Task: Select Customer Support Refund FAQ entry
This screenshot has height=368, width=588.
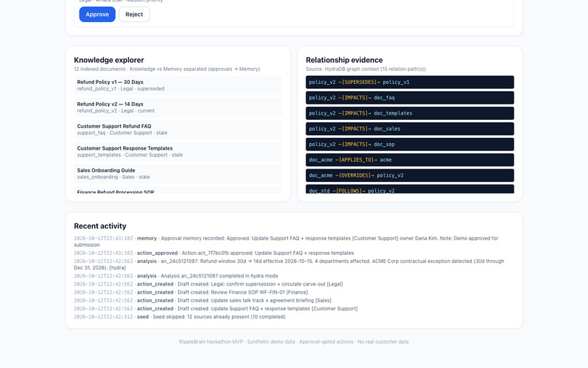Action: click(x=178, y=129)
